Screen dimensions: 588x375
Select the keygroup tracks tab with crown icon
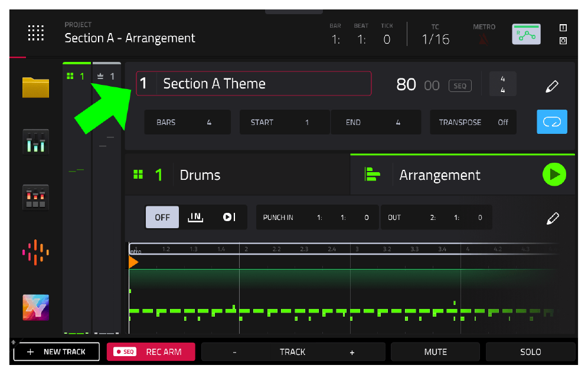(106, 76)
